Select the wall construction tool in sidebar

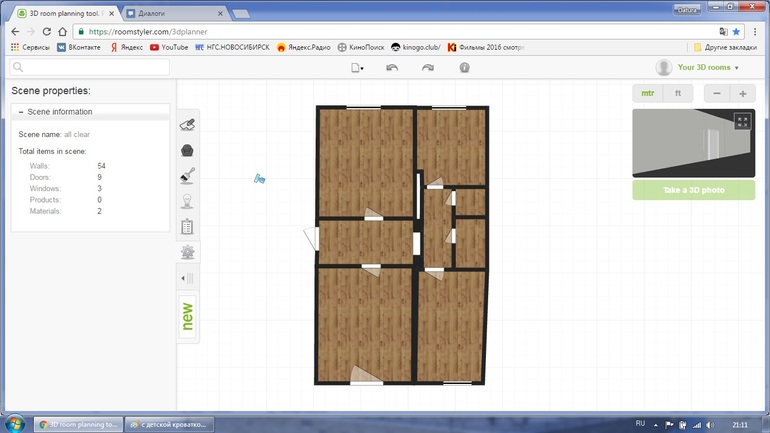pos(187,124)
